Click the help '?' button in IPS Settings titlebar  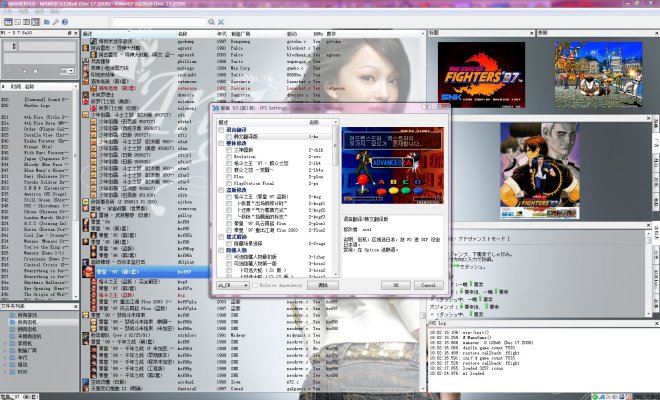click(x=427, y=107)
